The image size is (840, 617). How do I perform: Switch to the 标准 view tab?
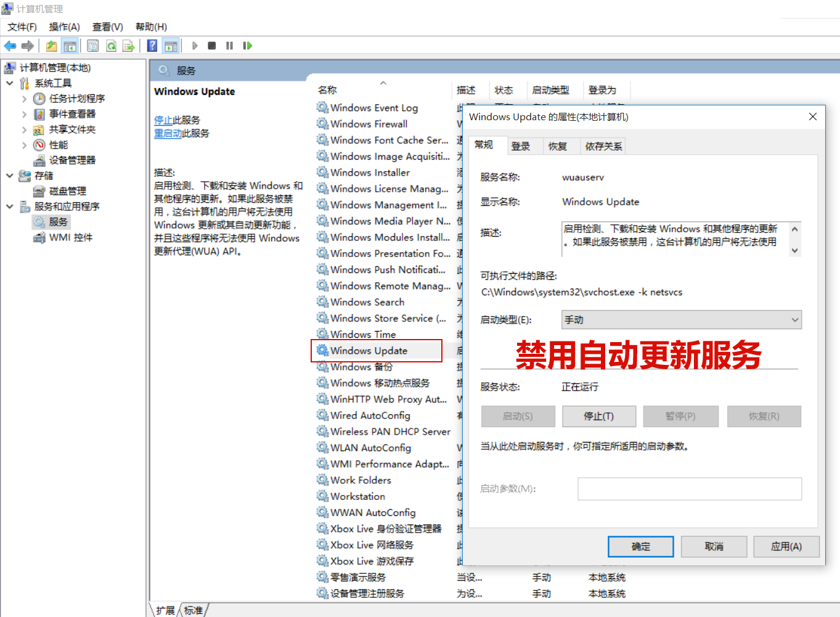pos(194,610)
